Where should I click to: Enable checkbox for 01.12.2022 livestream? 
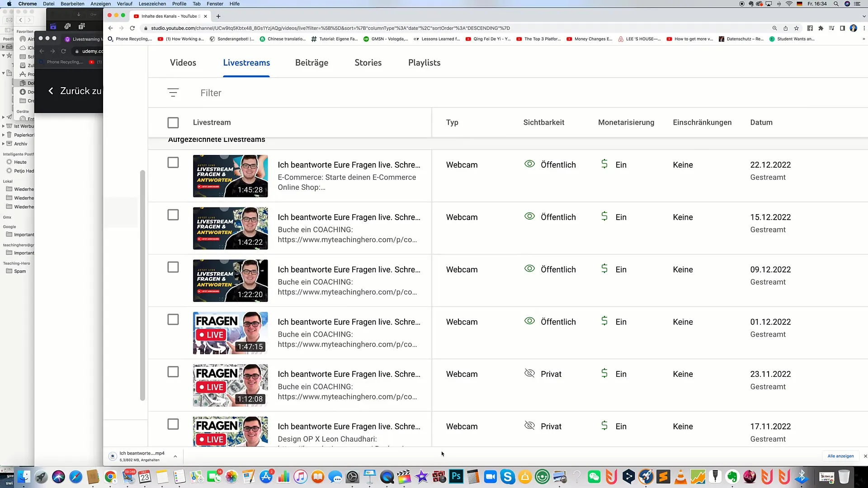pyautogui.click(x=173, y=319)
